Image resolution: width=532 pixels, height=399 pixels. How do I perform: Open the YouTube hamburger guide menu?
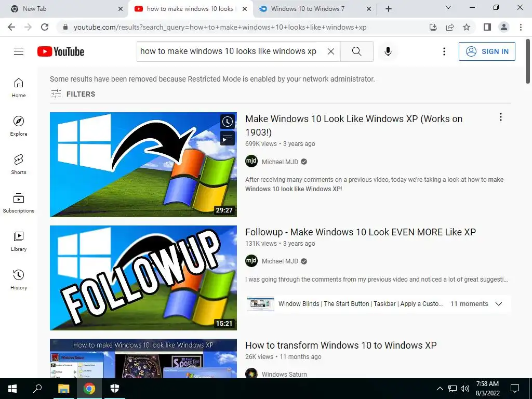click(19, 51)
